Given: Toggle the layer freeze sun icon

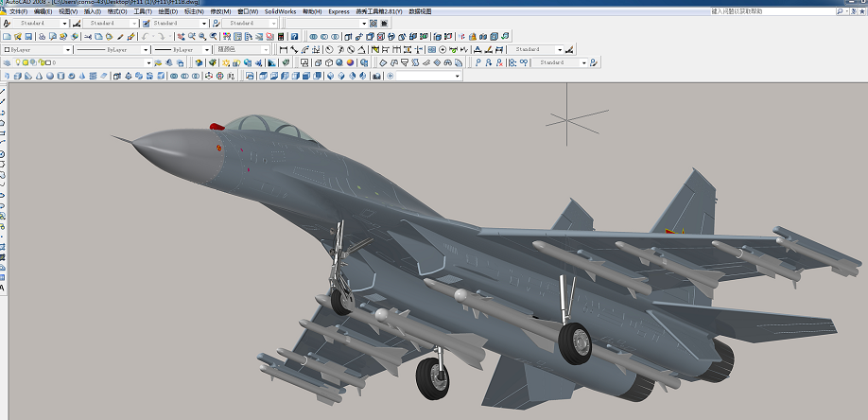Looking at the screenshot, I should (x=26, y=62).
